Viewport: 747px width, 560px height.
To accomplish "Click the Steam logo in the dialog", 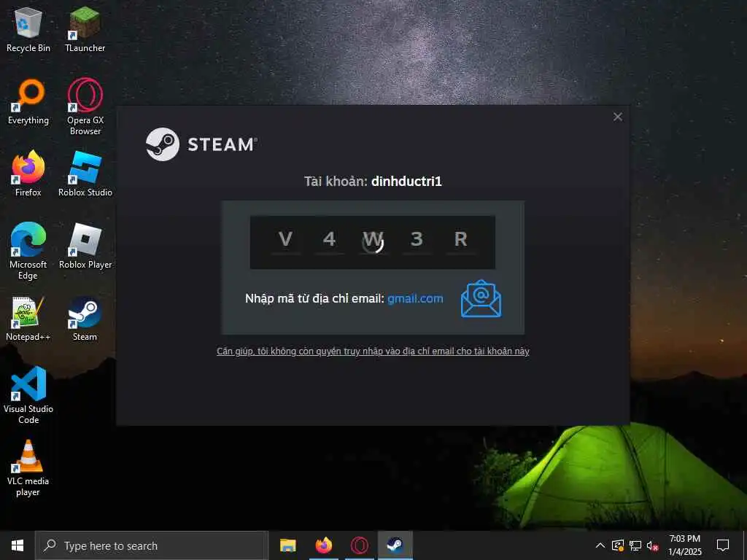I will [x=201, y=144].
